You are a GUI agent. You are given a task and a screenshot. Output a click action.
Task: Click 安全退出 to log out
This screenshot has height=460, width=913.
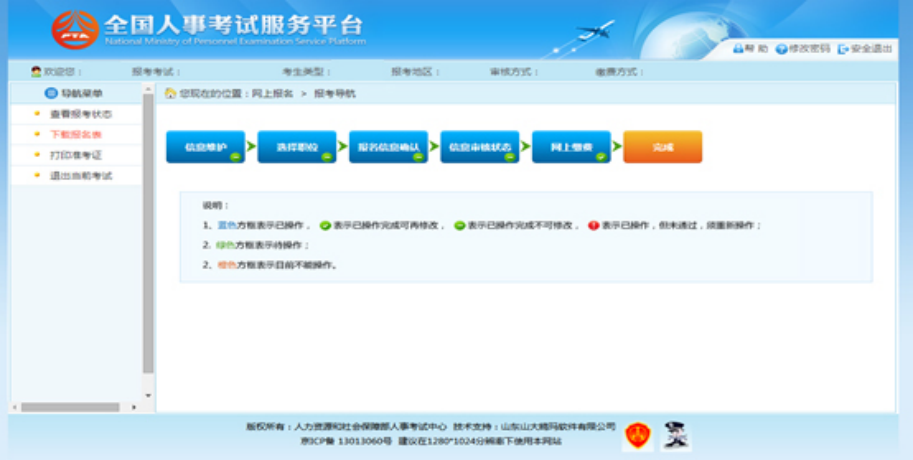(865, 48)
